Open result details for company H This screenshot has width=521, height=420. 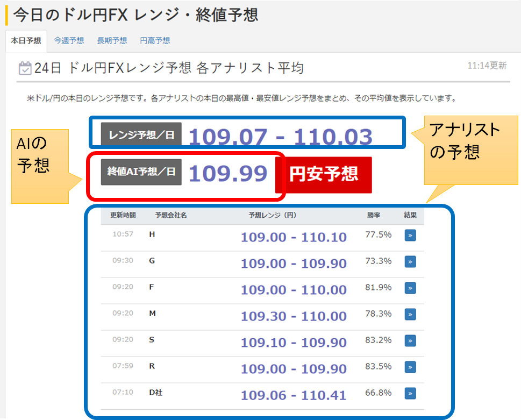410,235
